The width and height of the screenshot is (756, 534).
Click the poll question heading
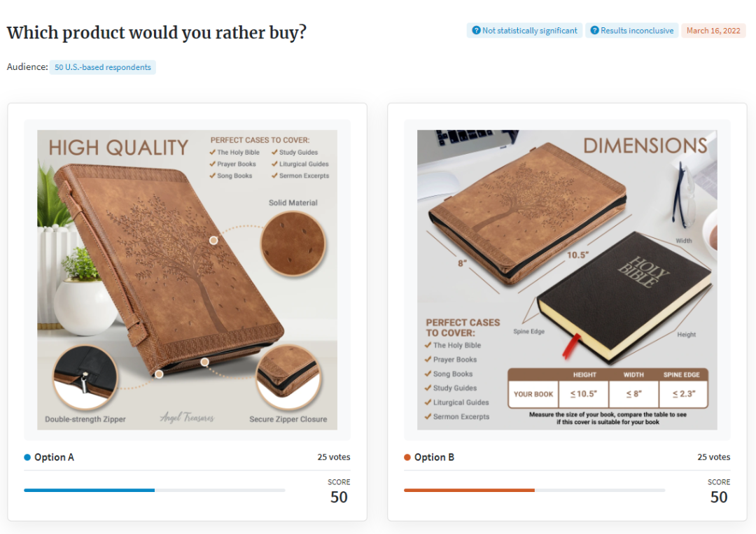click(x=157, y=33)
